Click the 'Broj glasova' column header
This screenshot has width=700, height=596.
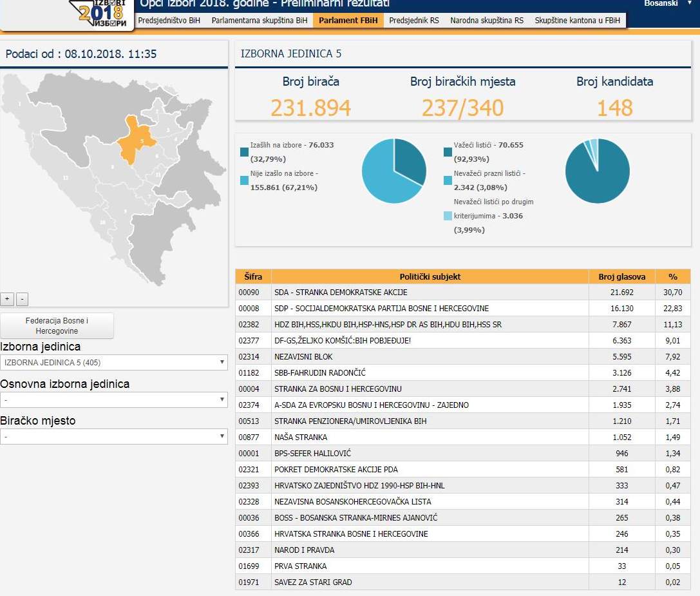point(621,276)
